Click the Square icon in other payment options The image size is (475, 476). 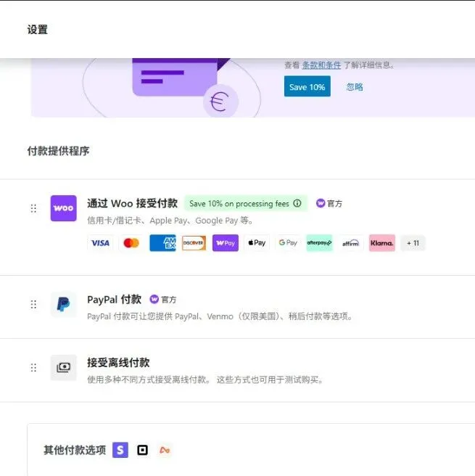click(x=142, y=450)
